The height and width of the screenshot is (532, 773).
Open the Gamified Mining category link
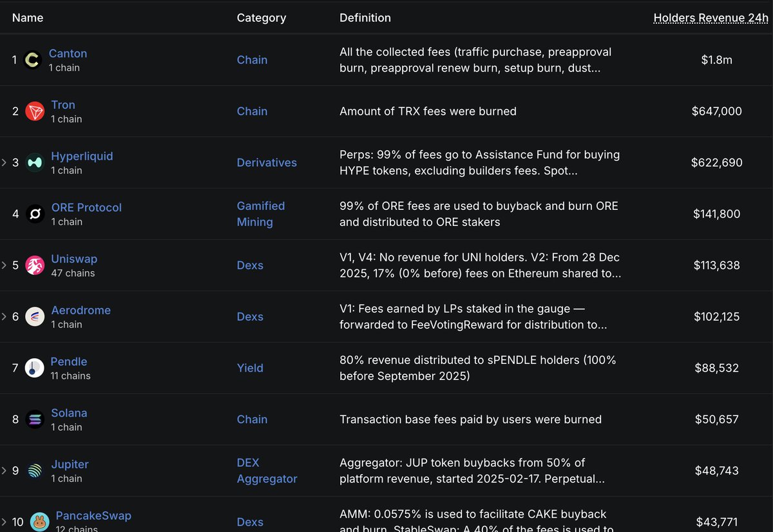[261, 214]
